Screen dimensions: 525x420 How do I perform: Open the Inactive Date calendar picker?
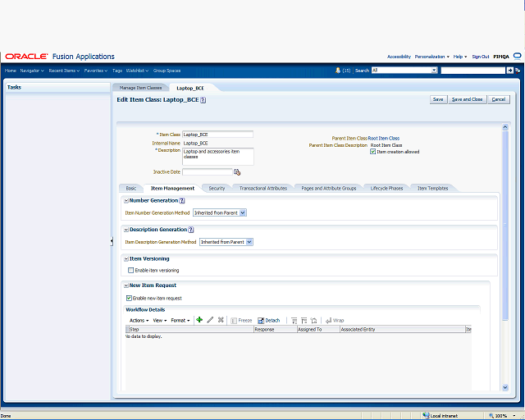point(237,172)
